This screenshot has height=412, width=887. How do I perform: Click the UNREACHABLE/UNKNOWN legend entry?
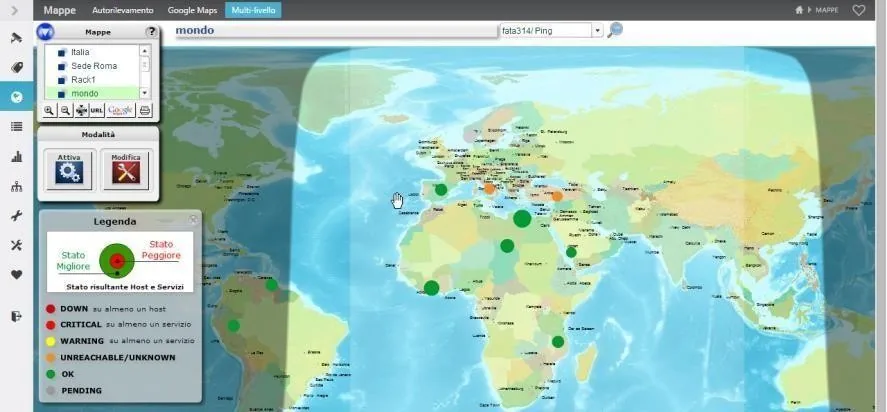click(x=110, y=358)
